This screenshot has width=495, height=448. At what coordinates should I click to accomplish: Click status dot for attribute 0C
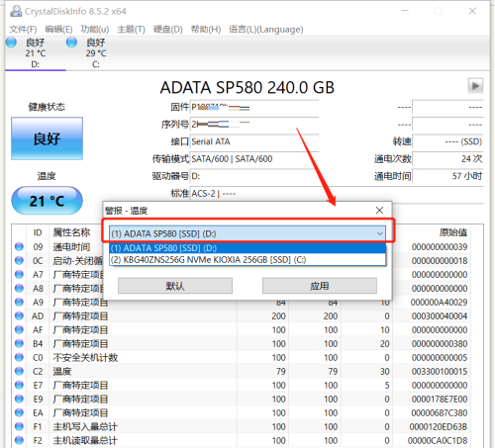pos(19,260)
